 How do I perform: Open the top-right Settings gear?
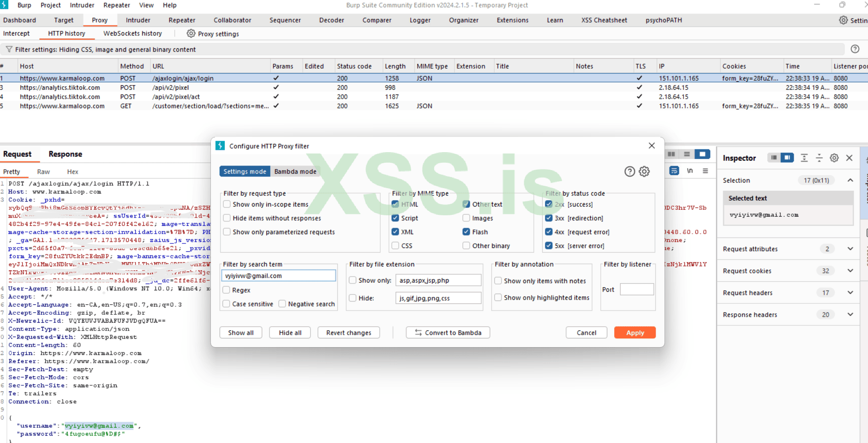click(843, 20)
